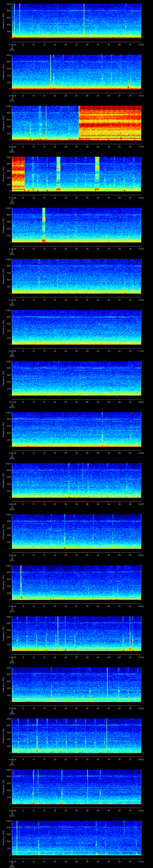
Task: Select the 3:18:00 start time label
Action: coord(12,249)
